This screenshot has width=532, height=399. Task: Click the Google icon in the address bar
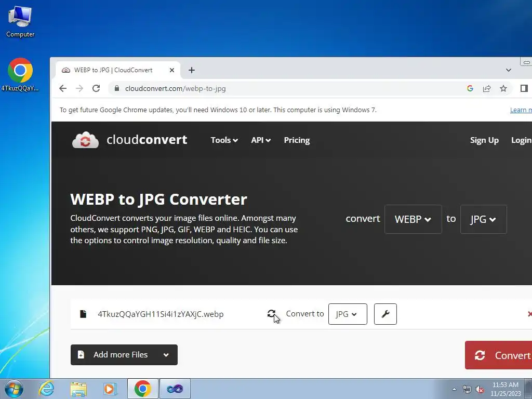(x=470, y=88)
